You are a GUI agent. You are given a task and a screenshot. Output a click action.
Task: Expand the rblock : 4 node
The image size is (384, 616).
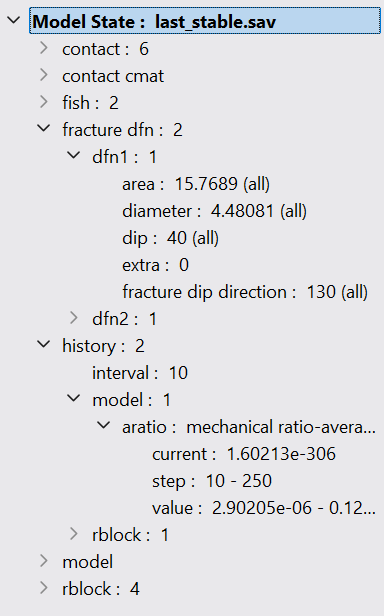pyautogui.click(x=44, y=588)
